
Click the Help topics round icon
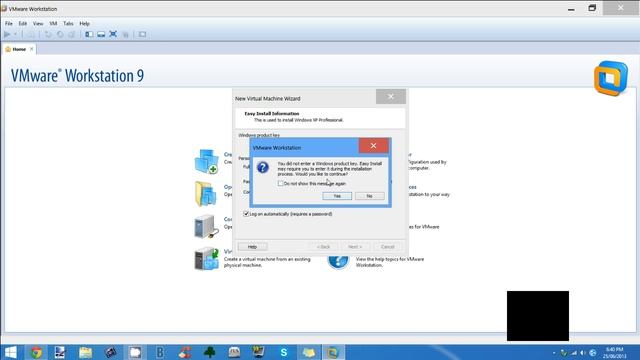pos(338,261)
